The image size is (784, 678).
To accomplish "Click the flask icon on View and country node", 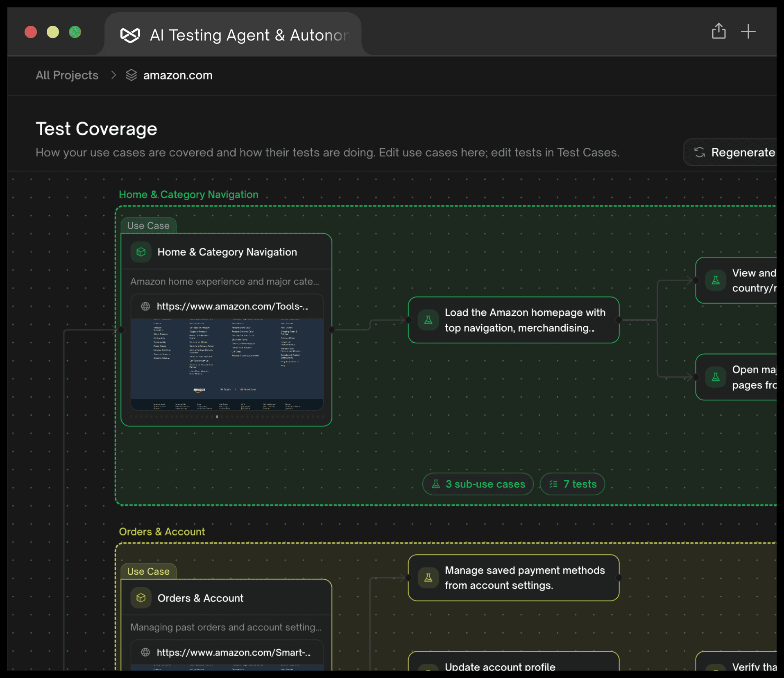I will tap(716, 280).
